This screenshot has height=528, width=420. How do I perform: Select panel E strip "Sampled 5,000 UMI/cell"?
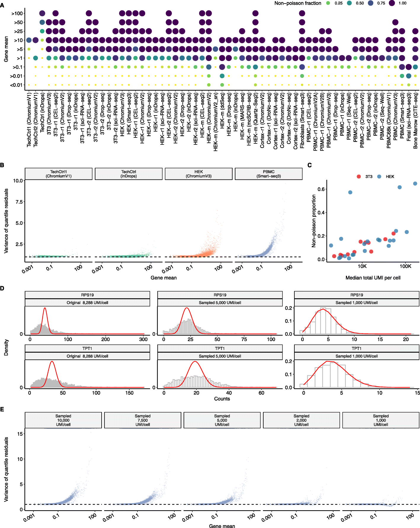(x=222, y=420)
